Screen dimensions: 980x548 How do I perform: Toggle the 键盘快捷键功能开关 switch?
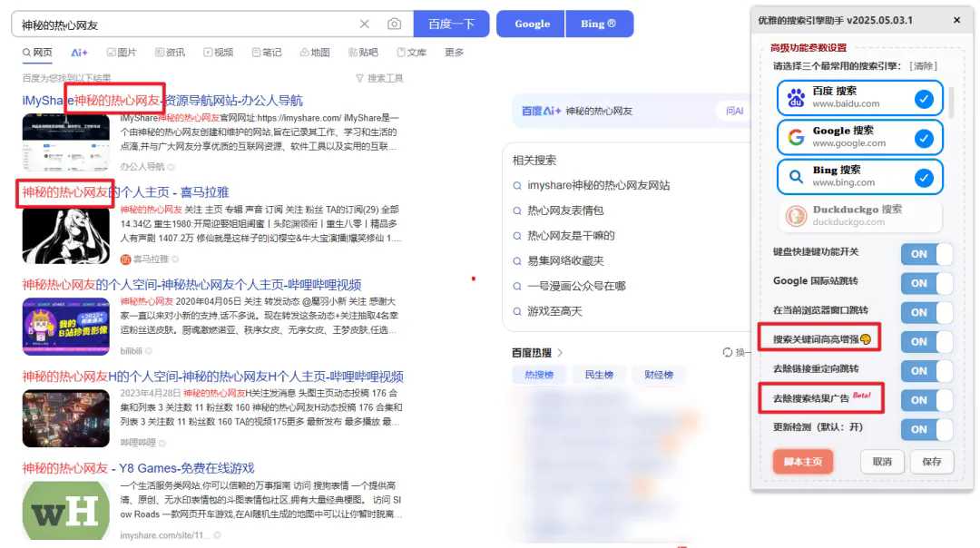[926, 254]
